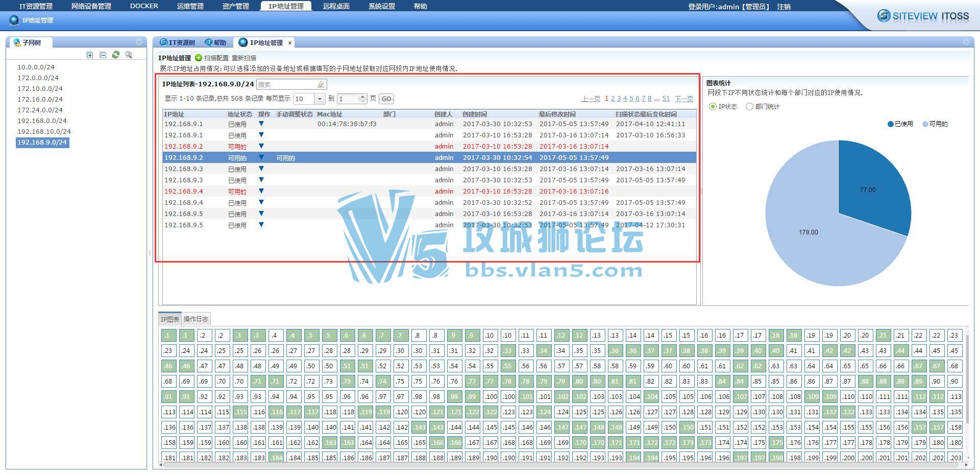The height and width of the screenshot is (474, 980).
Task: Open the gear settings icon of subnet tree panel
Action: coord(139,42)
